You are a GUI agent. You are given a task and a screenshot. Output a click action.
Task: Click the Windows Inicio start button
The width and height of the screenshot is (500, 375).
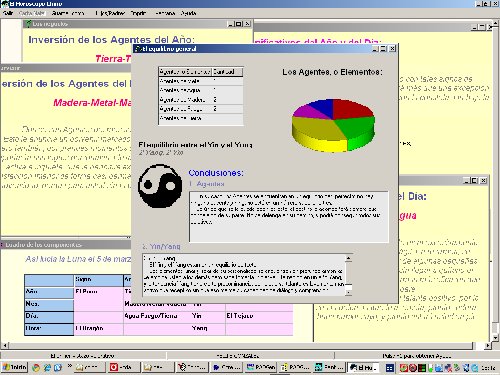[15, 367]
